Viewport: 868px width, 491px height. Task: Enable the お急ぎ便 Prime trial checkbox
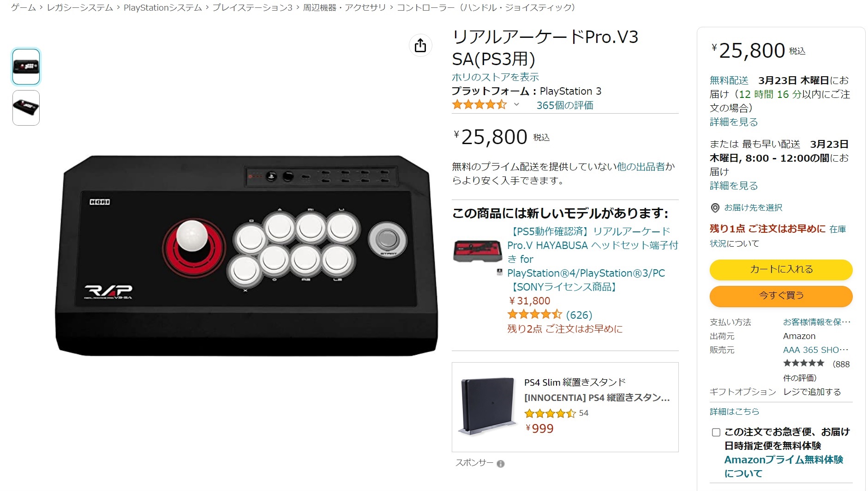point(716,432)
